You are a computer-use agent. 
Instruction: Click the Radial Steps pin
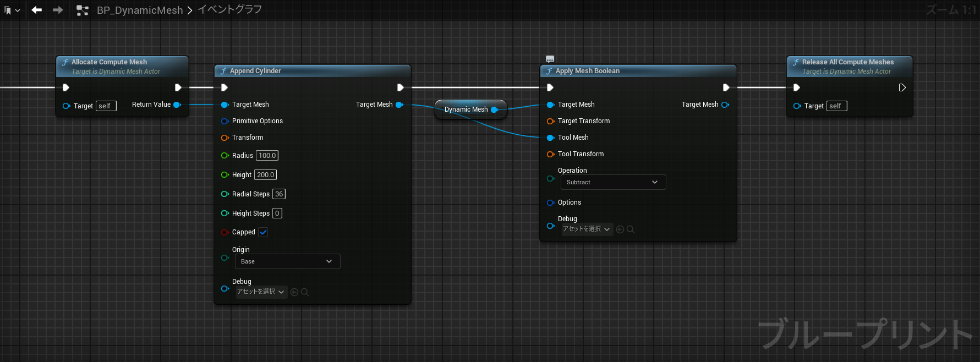(225, 194)
